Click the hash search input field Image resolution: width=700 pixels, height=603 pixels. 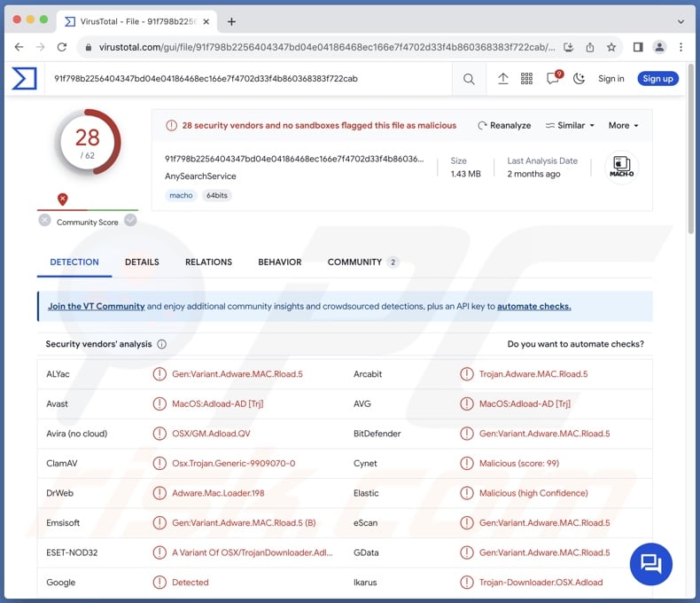pos(250,79)
